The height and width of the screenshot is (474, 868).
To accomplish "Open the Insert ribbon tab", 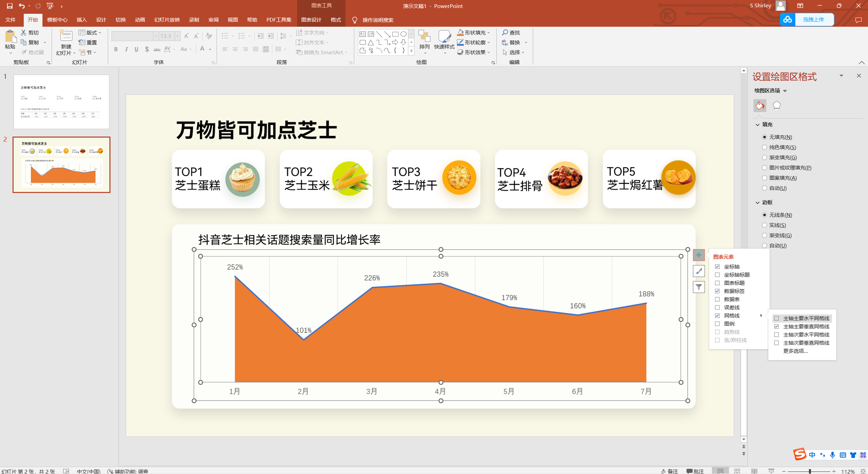I will pos(81,20).
